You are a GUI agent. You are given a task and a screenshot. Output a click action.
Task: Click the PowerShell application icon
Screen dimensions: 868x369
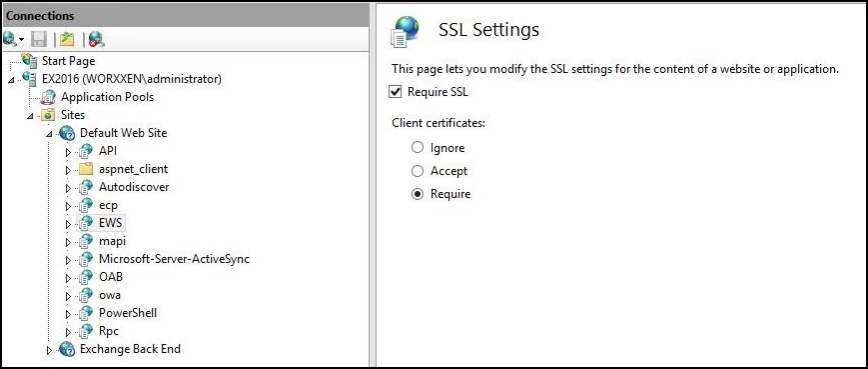click(85, 313)
